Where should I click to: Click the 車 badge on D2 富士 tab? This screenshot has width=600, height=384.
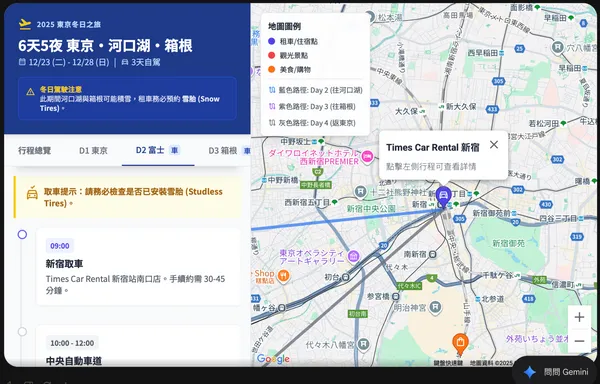tap(174, 150)
